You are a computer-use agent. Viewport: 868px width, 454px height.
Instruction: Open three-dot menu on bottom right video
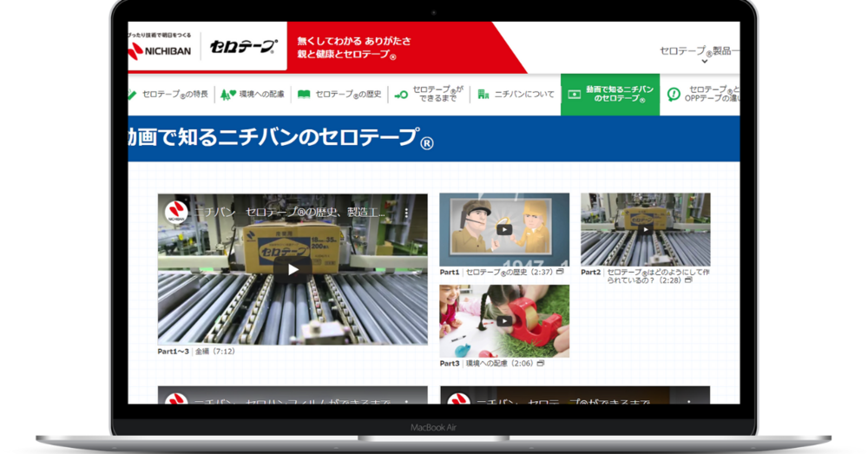(689, 401)
